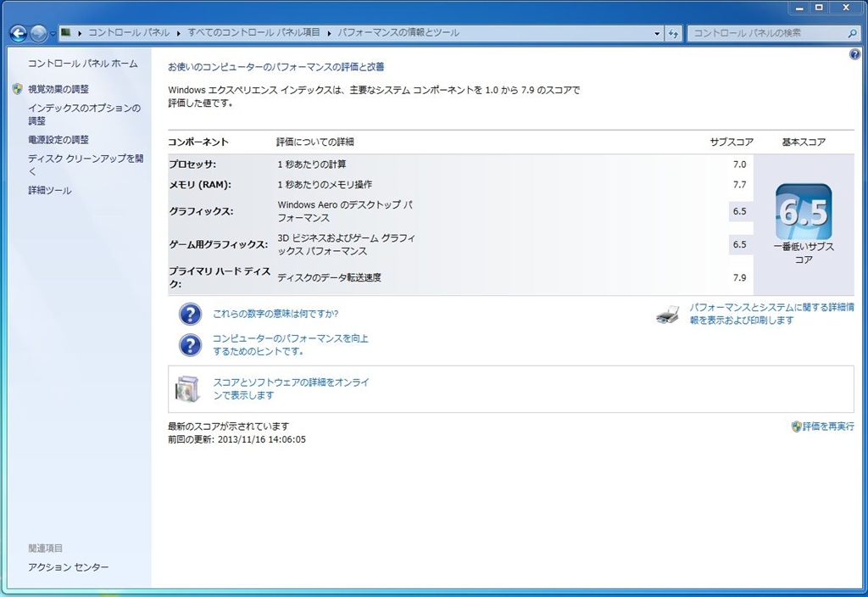The height and width of the screenshot is (597, 868).
Task: Click question icon beside コンピューターのパフォーマンスを向上
Action: point(190,345)
